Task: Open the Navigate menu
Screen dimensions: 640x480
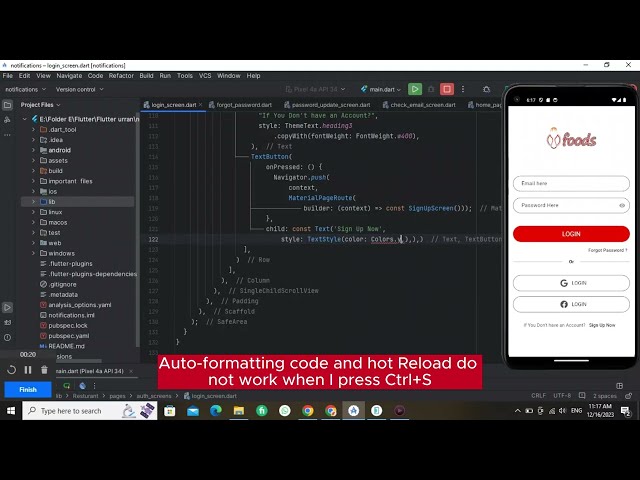Action: tap(69, 76)
